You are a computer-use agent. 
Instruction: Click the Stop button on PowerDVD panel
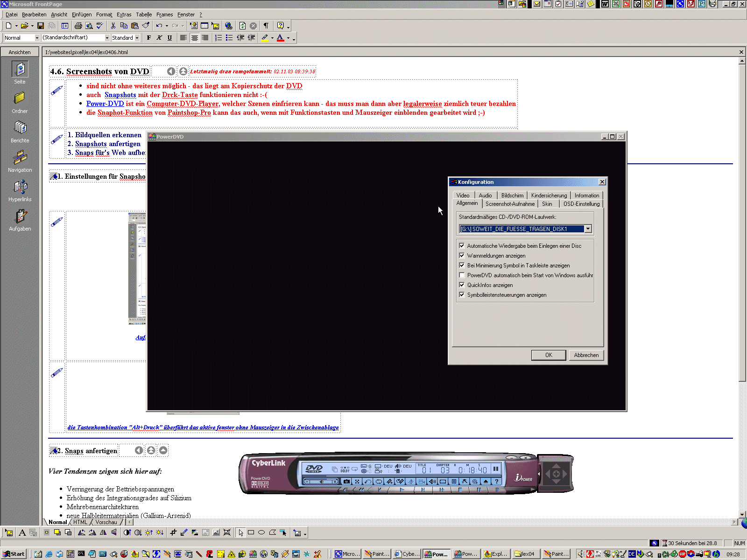pos(460,490)
